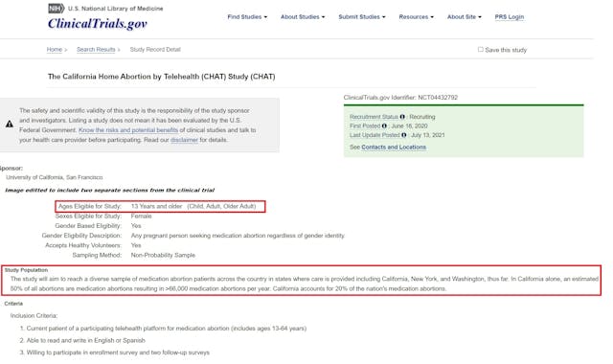Click criterion Willing to participate in enrollment survey
Viewport: 613px width, 364px height.
click(x=118, y=353)
